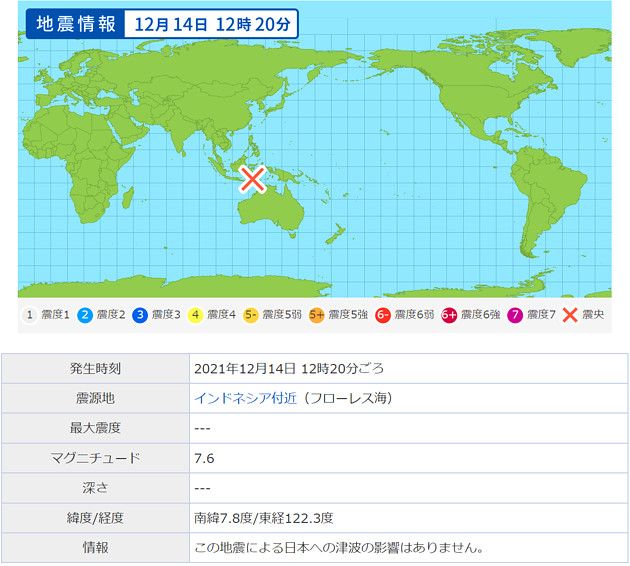The image size is (630, 566).
Task: Open the インドネシア付近 link
Action: tap(245, 398)
